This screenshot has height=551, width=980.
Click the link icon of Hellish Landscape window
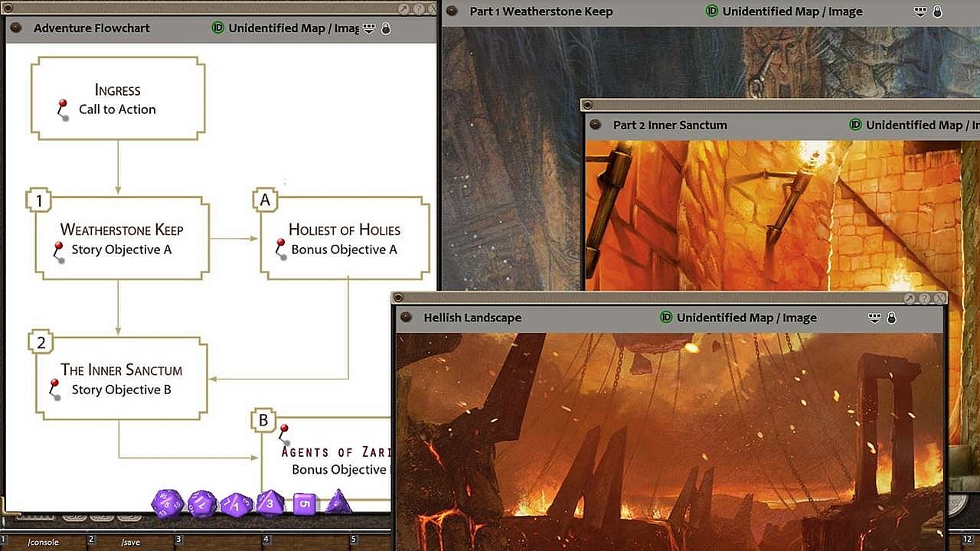coord(406,318)
